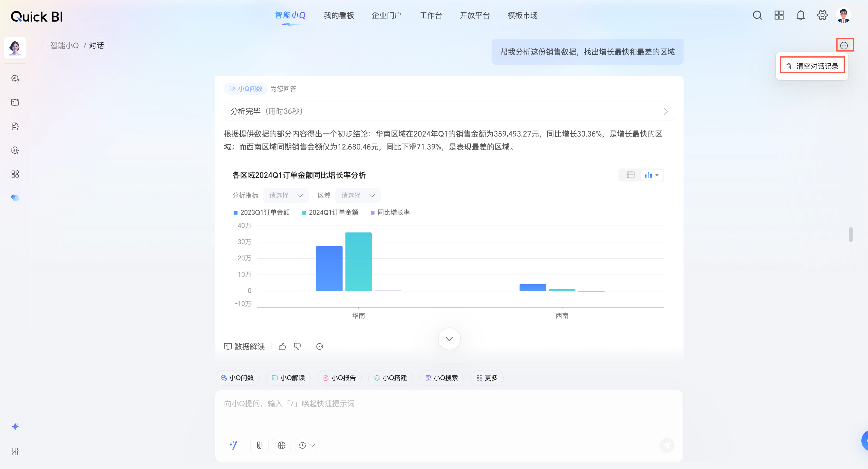Open the apps grid icon in top bar
Image resolution: width=868 pixels, height=469 pixels.
pos(779,15)
